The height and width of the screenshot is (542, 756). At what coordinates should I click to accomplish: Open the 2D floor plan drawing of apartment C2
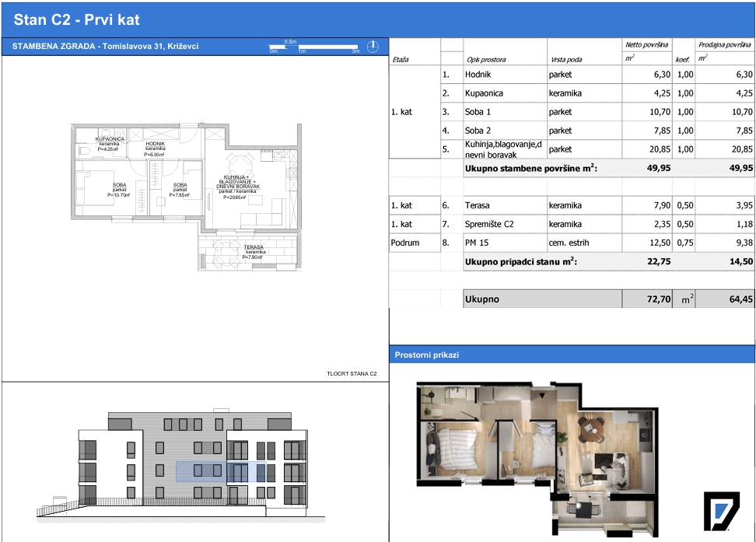click(187, 196)
